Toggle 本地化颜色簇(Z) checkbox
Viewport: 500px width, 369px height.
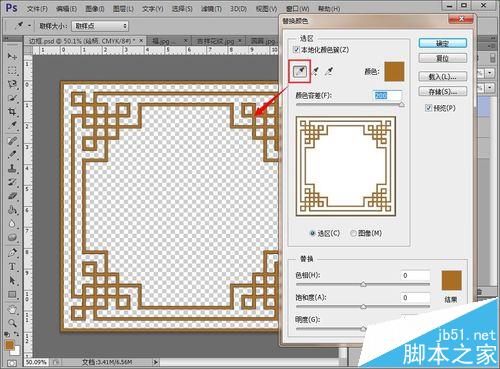click(x=296, y=50)
